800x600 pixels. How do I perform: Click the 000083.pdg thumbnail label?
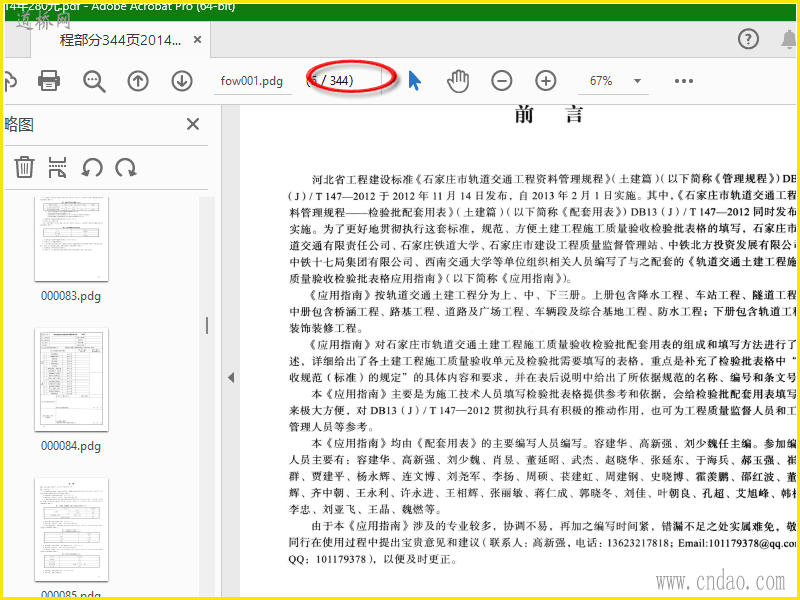pos(71,296)
